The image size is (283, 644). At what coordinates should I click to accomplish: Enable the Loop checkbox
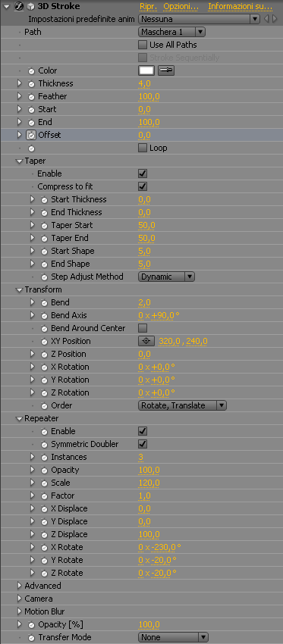pyautogui.click(x=143, y=148)
